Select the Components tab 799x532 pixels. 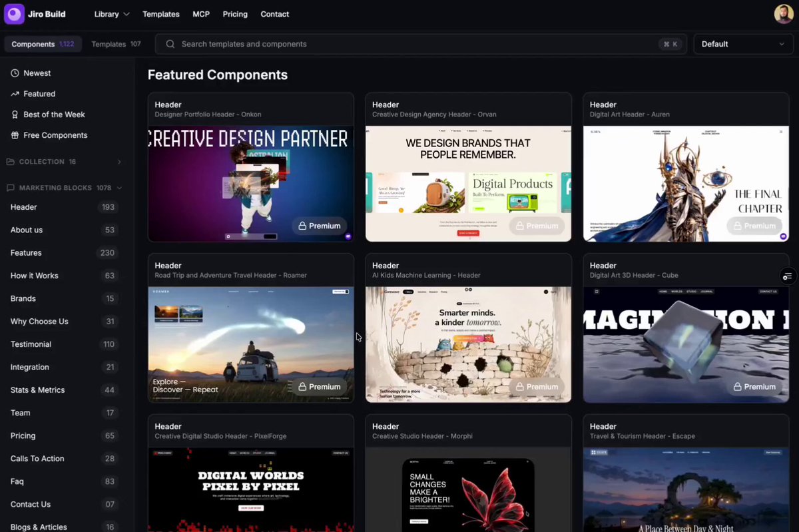click(x=43, y=44)
